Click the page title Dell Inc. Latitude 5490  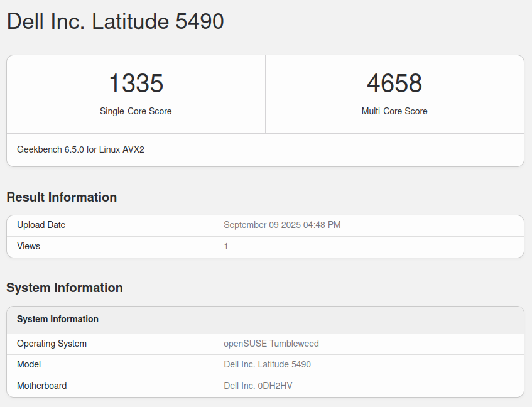[x=115, y=21]
